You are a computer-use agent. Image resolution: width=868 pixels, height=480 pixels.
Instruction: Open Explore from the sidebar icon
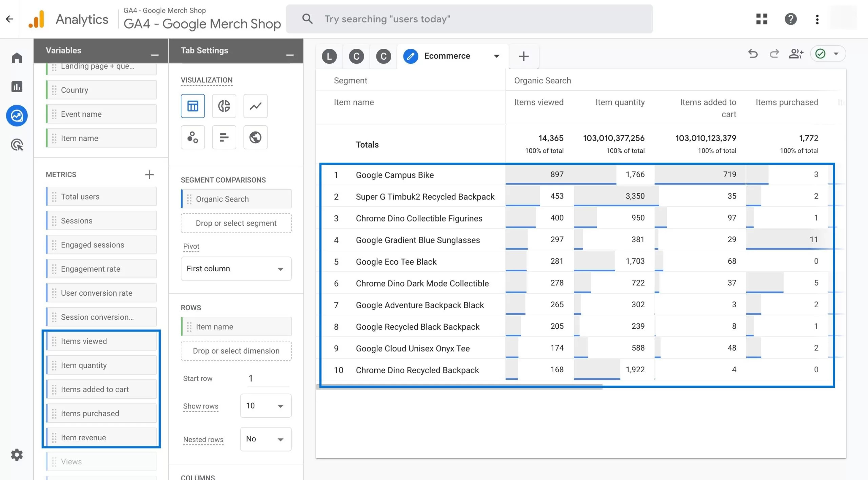click(17, 116)
